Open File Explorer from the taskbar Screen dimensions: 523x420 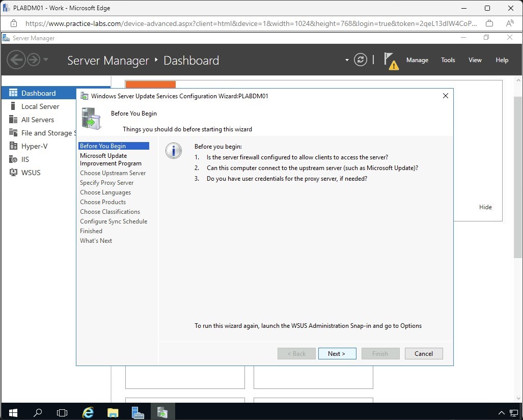[113, 412]
